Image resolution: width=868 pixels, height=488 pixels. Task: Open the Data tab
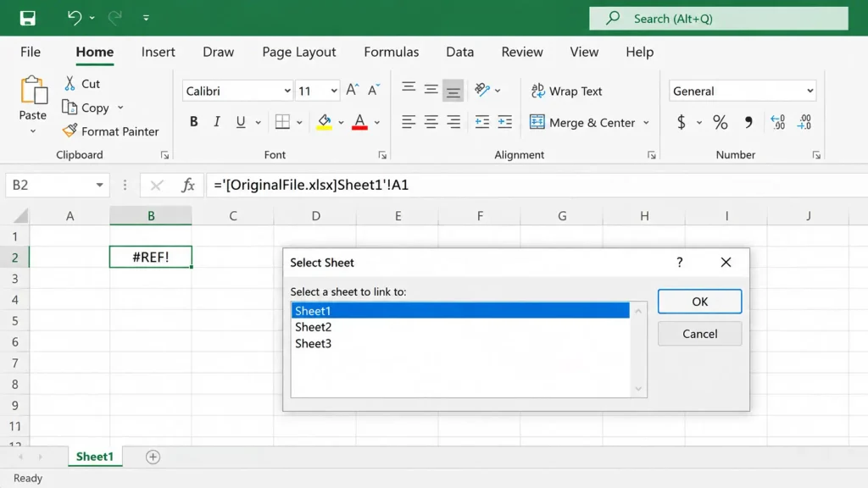click(460, 52)
